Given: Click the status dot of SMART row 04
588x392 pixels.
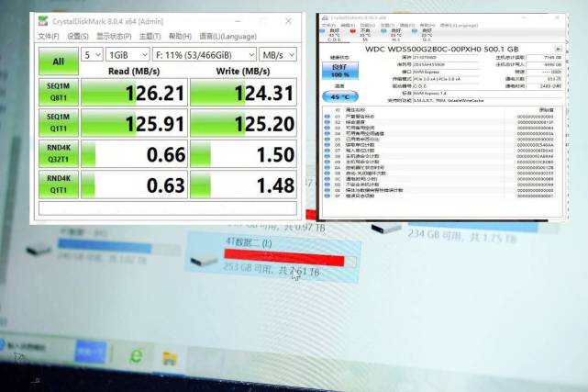Looking at the screenshot, I should point(327,133).
